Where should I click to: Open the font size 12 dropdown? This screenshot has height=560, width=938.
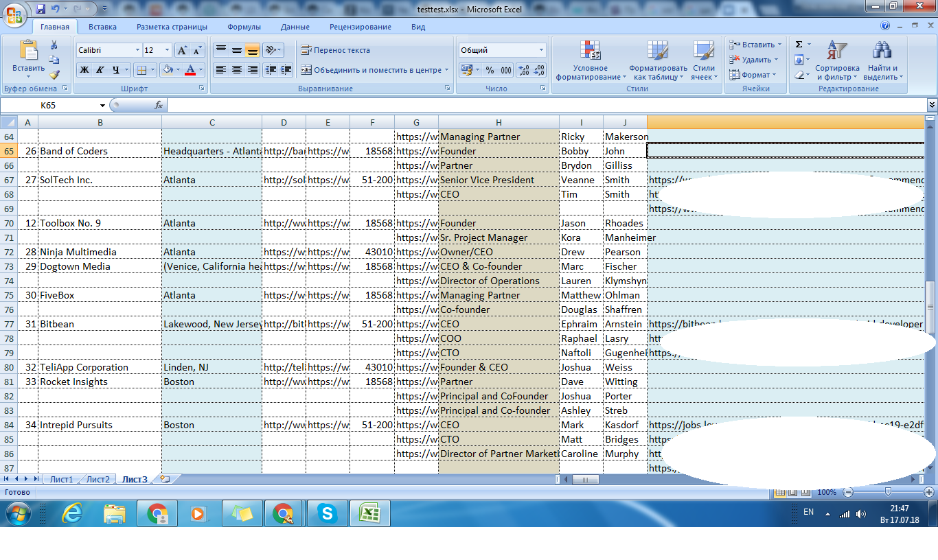tap(167, 50)
